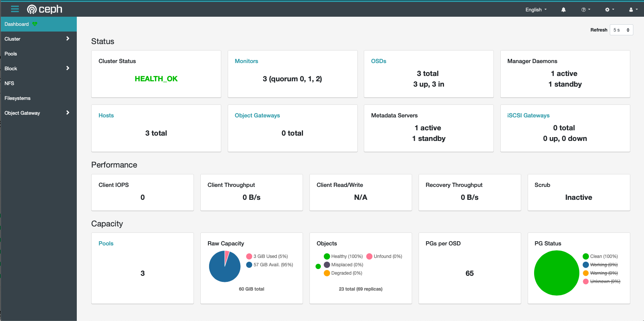
Task: Click the Ceph logo
Action: tap(44, 9)
